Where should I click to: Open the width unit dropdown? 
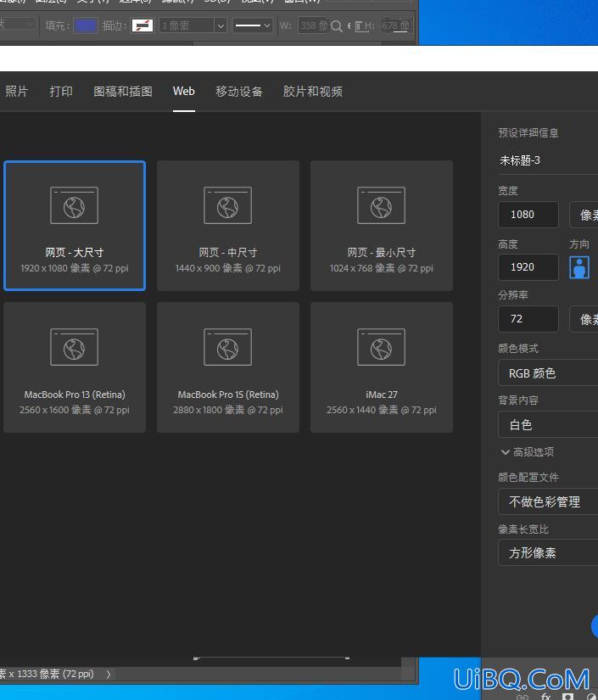click(x=584, y=215)
